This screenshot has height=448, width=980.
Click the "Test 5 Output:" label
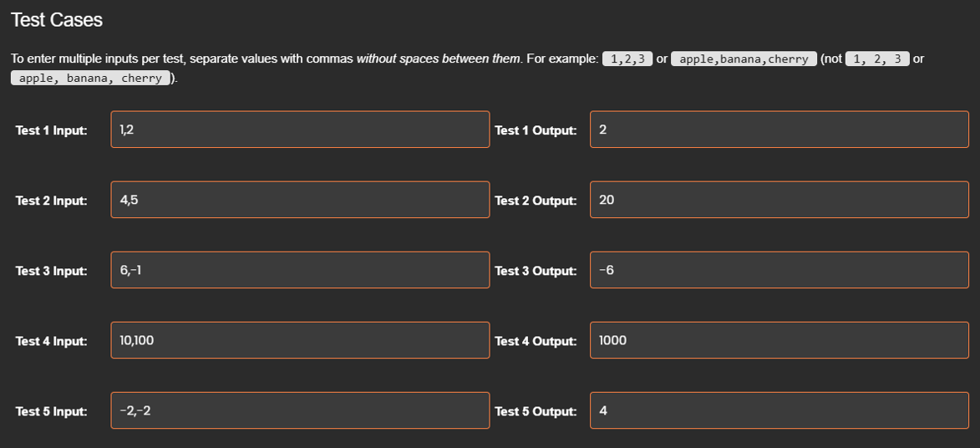[535, 411]
